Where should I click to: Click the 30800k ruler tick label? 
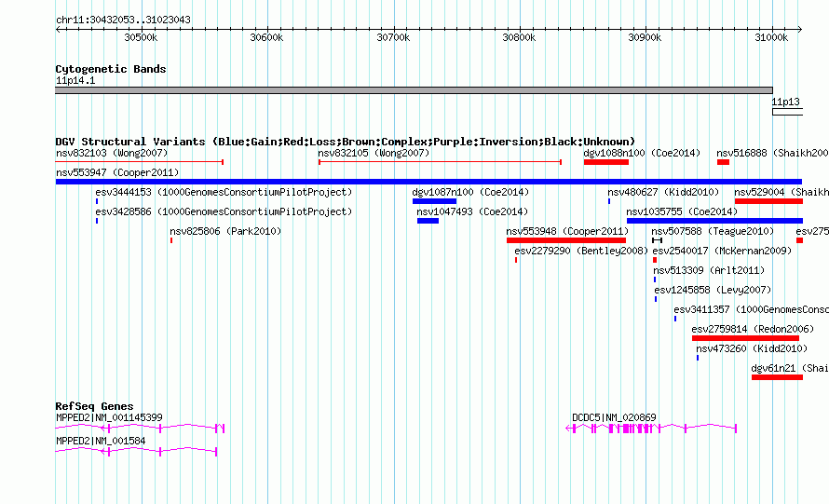(x=519, y=37)
